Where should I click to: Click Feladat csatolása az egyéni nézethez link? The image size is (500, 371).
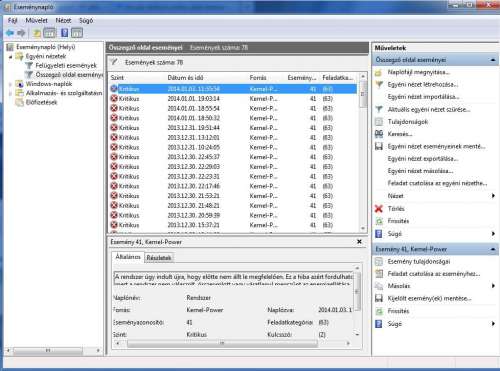coord(437,183)
